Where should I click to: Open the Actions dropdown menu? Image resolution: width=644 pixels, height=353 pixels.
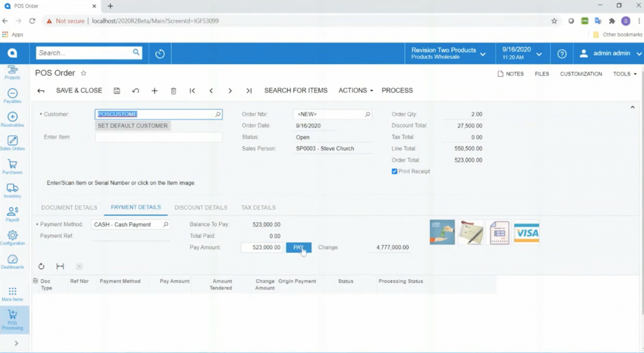[355, 90]
